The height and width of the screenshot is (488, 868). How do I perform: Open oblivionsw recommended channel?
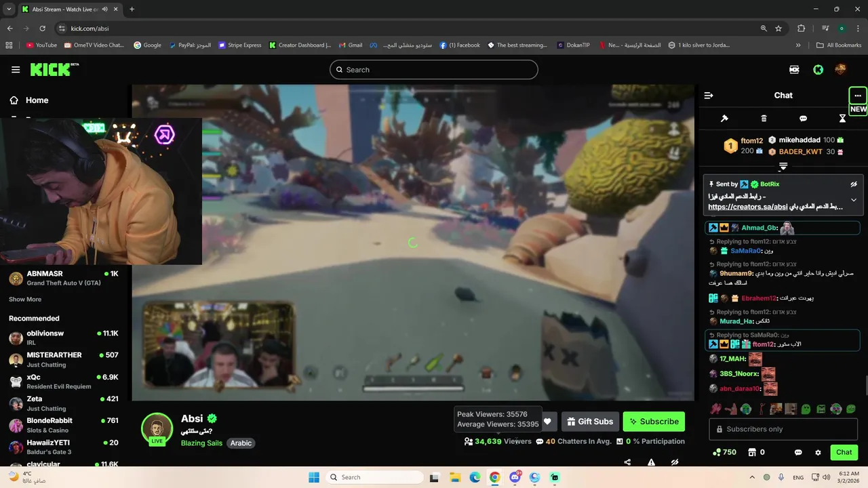tap(64, 338)
